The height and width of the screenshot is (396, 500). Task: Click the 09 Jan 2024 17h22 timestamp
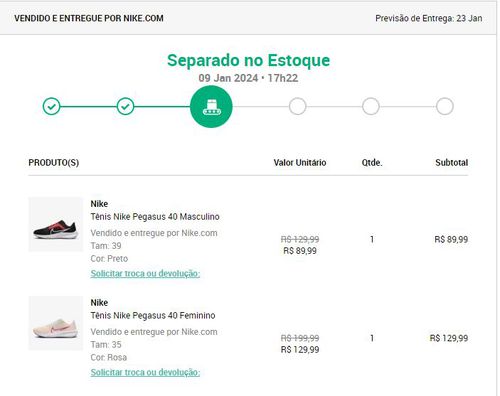(x=248, y=78)
